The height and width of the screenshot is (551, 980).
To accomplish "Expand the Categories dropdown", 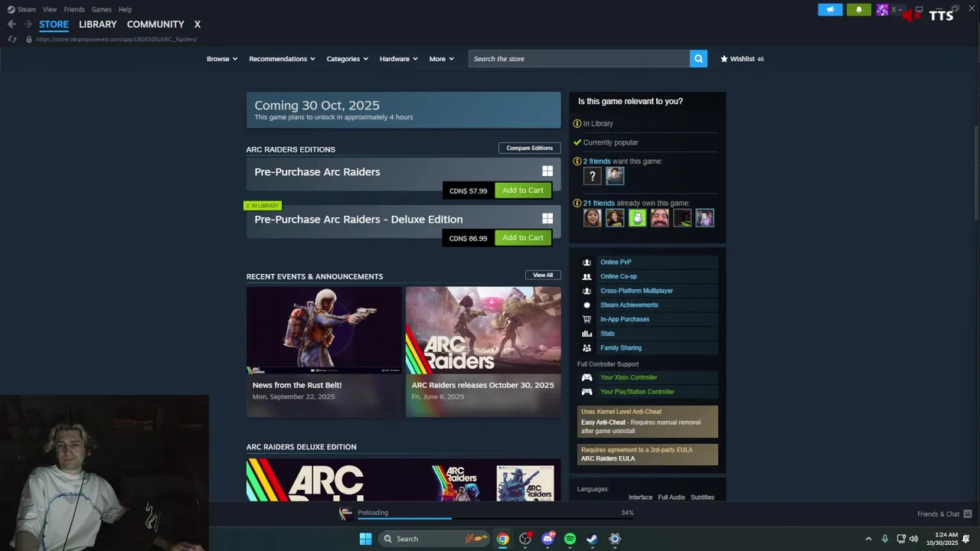I will pyautogui.click(x=347, y=59).
